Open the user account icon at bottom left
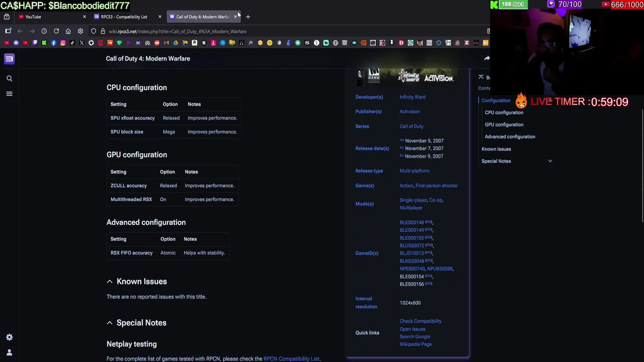 [x=9, y=352]
